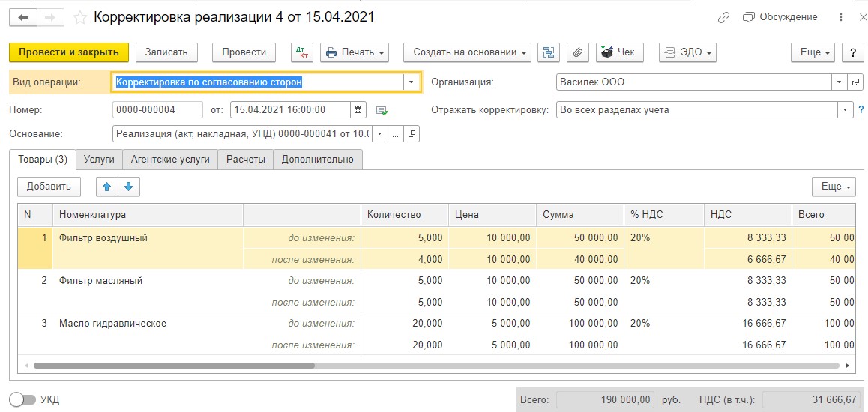Click quantity 20,000 до изменения for Масло гидравлическое
This screenshot has width=868, height=412.
(405, 323)
